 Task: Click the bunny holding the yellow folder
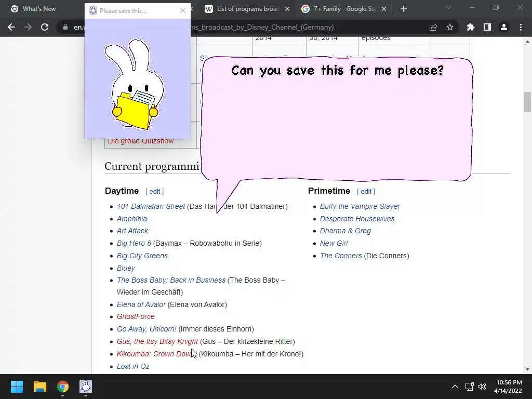(135, 85)
